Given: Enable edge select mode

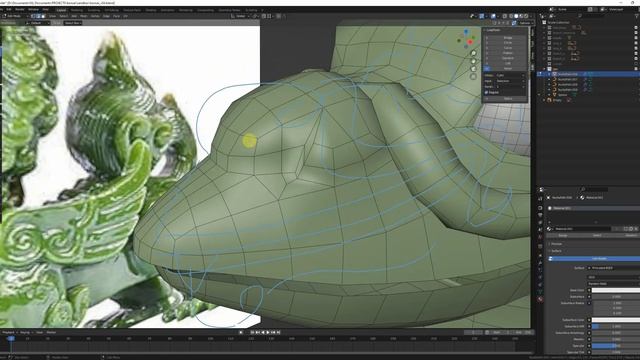Looking at the screenshot, I should coord(38,16).
